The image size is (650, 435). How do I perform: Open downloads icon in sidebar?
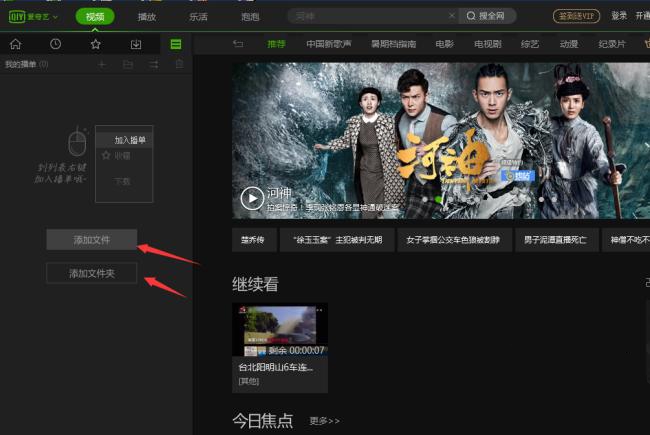coord(136,44)
